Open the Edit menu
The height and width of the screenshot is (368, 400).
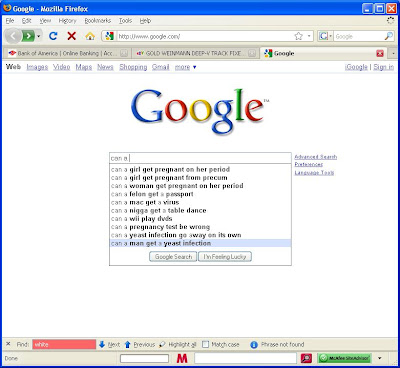(26, 21)
